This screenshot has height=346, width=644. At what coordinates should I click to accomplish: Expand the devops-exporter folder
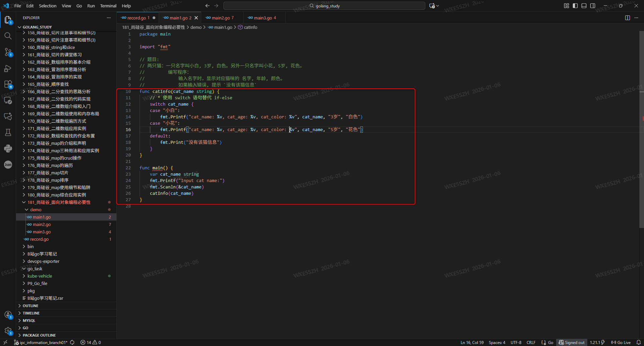tap(66, 261)
